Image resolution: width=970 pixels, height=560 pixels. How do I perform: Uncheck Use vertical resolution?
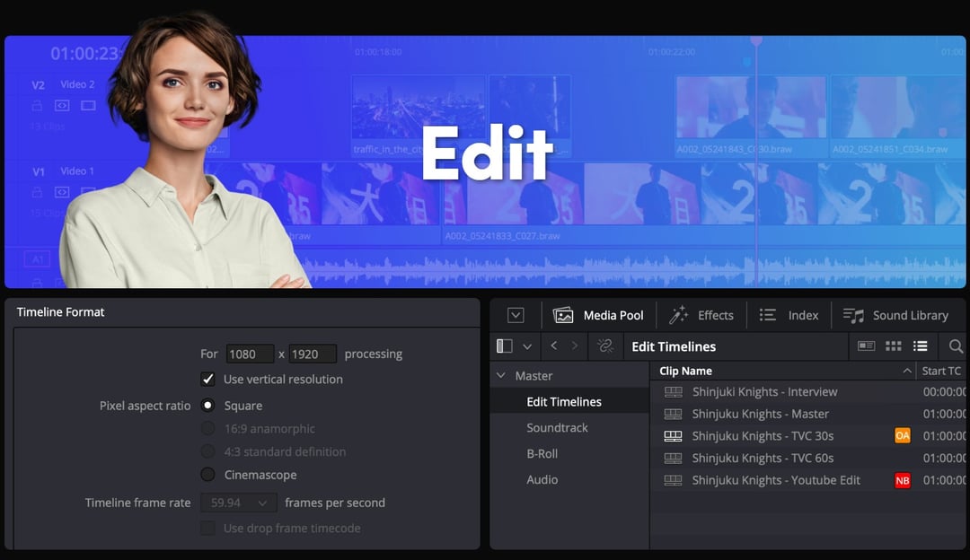(x=207, y=380)
